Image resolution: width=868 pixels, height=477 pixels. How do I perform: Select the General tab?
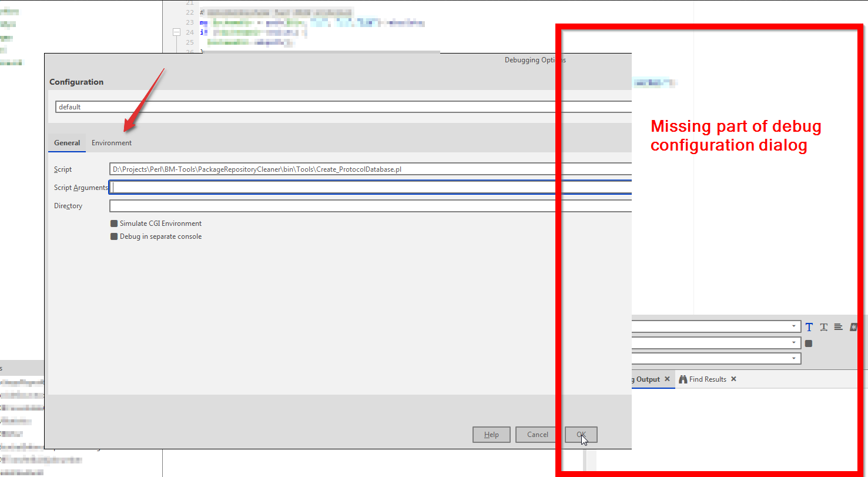[x=66, y=142]
